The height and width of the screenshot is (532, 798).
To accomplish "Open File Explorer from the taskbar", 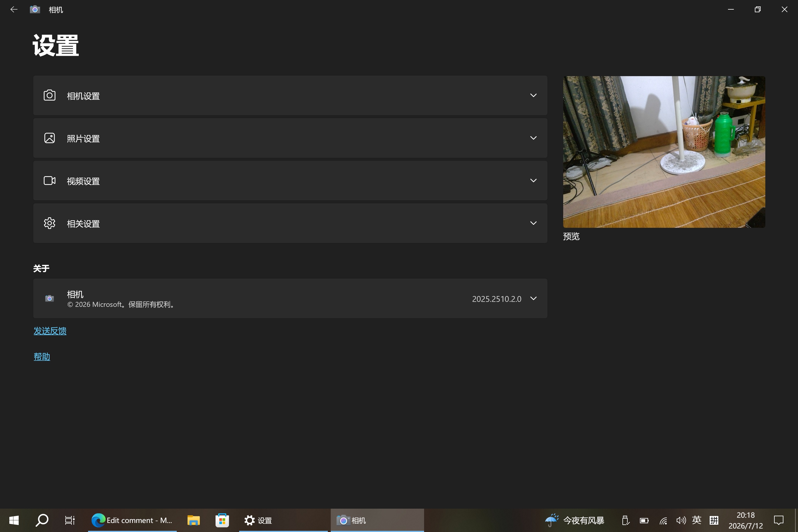I will coord(193,520).
